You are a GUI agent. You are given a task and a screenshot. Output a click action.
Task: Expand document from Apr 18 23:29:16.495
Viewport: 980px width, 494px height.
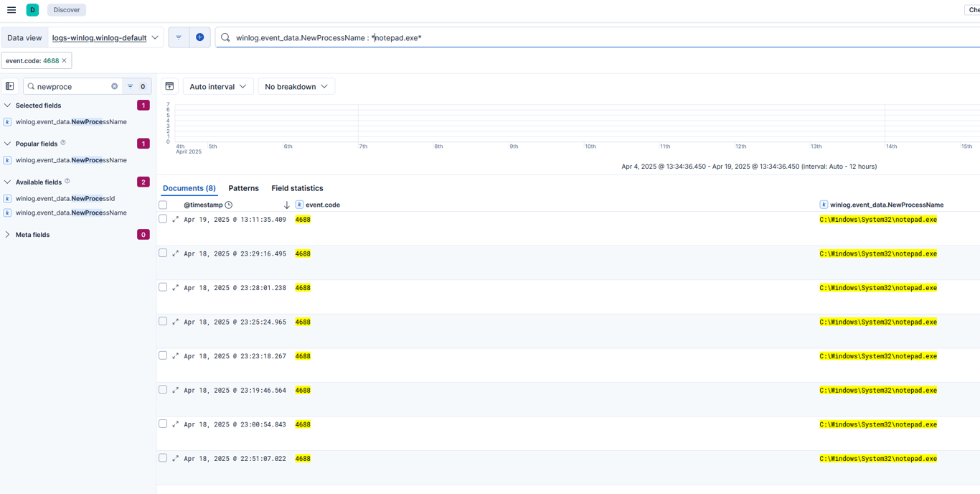pyautogui.click(x=175, y=253)
